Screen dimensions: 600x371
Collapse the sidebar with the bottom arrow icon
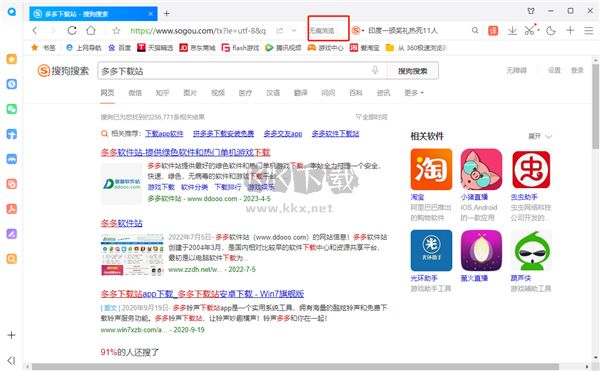11,360
